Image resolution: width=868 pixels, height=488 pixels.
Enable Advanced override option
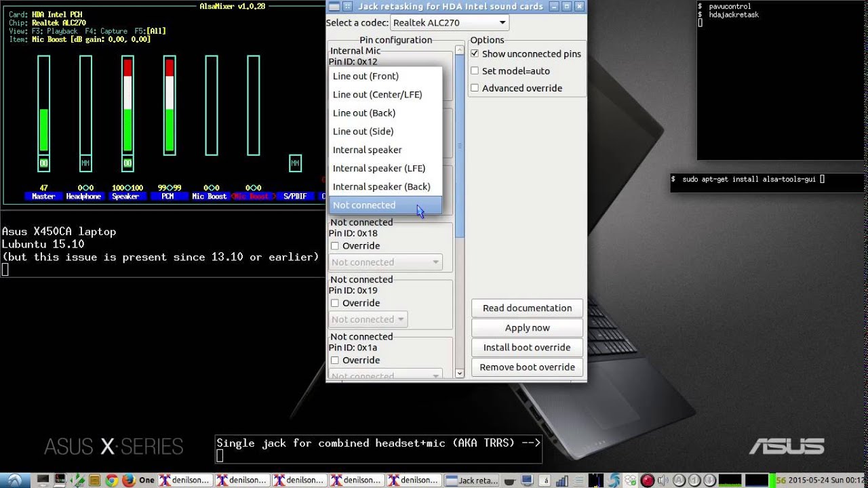(475, 88)
